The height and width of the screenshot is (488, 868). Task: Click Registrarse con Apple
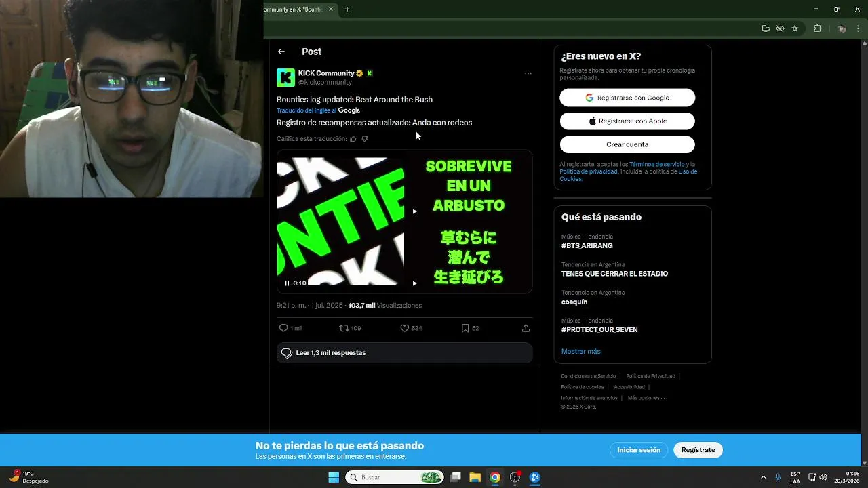tap(627, 121)
